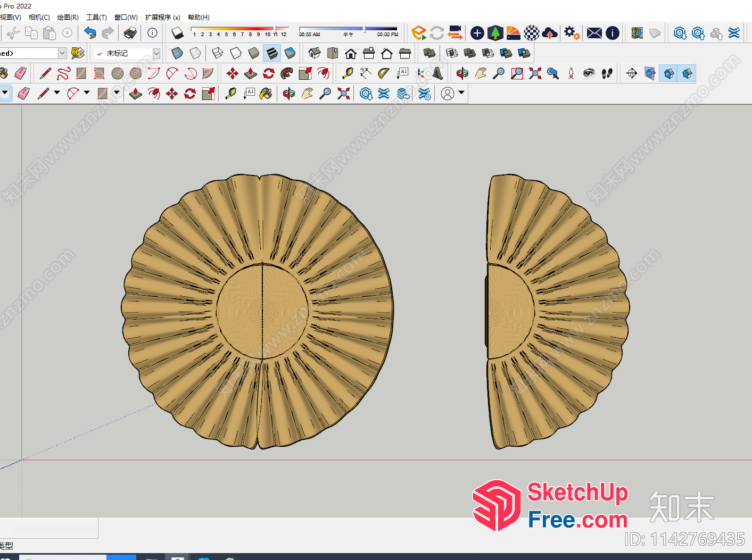Image resolution: width=752 pixels, height=560 pixels.
Task: Click the envelope feedback icon
Action: pyautogui.click(x=594, y=33)
